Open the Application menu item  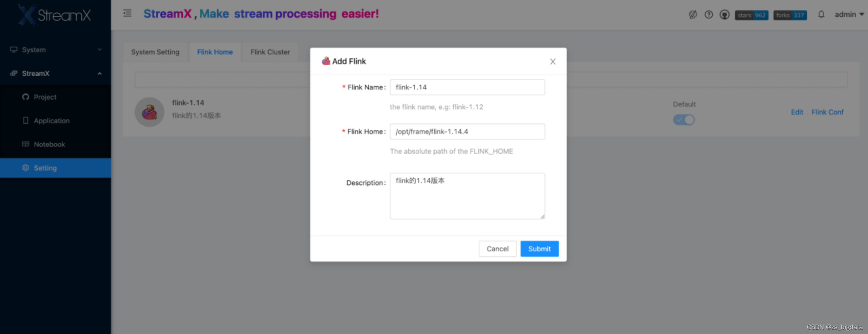pyautogui.click(x=55, y=121)
